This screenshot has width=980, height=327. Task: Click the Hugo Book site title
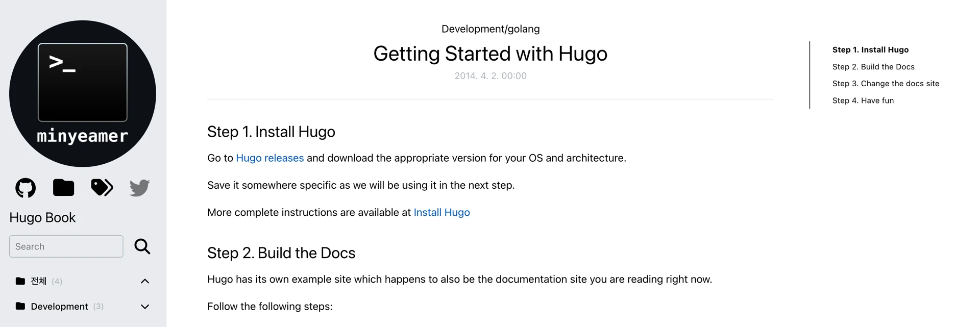pyautogui.click(x=42, y=217)
